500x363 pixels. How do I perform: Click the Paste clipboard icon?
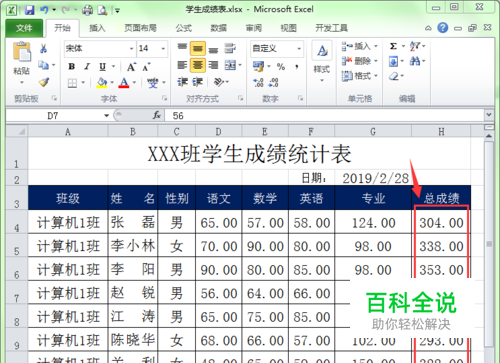[x=22, y=52]
